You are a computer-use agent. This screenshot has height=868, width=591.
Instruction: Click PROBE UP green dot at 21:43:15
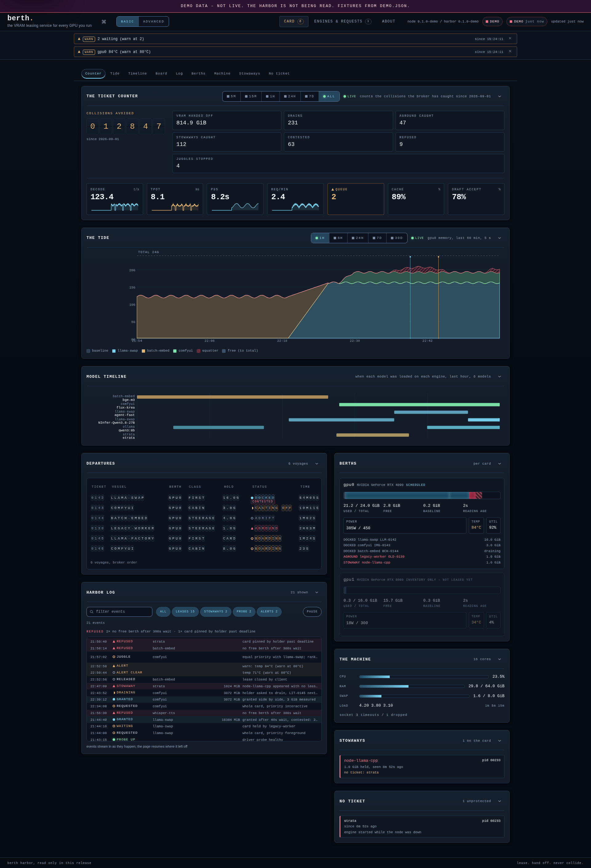click(114, 740)
